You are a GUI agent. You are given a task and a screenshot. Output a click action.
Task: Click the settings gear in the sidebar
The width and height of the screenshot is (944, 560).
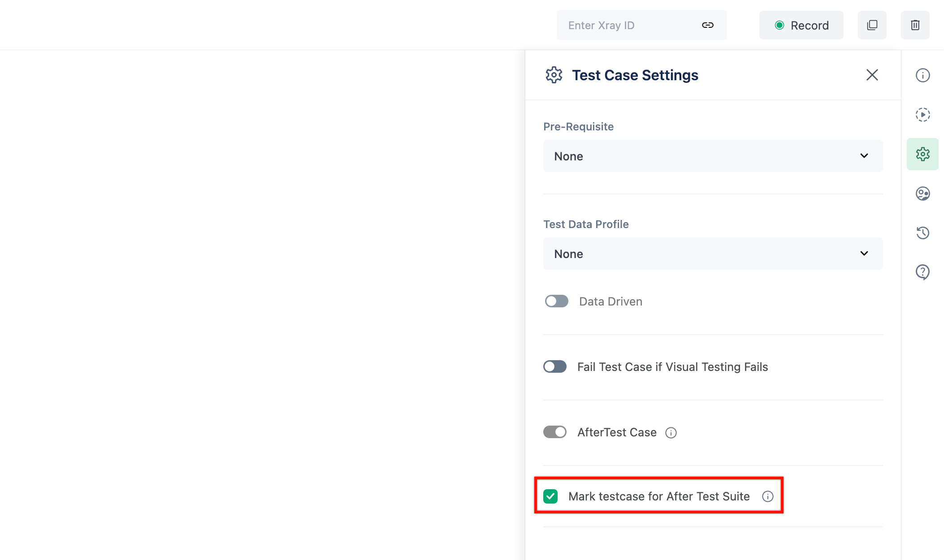point(922,154)
